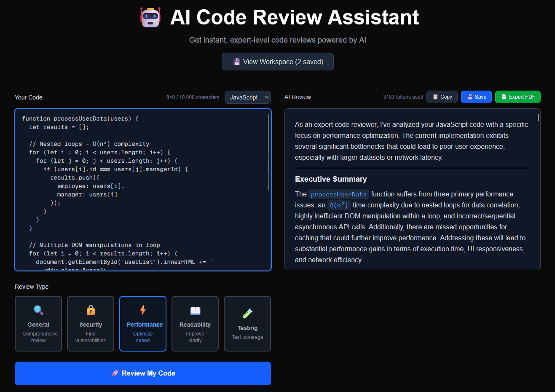
Task: Open View Workspace with 2 saved items
Action: (277, 61)
